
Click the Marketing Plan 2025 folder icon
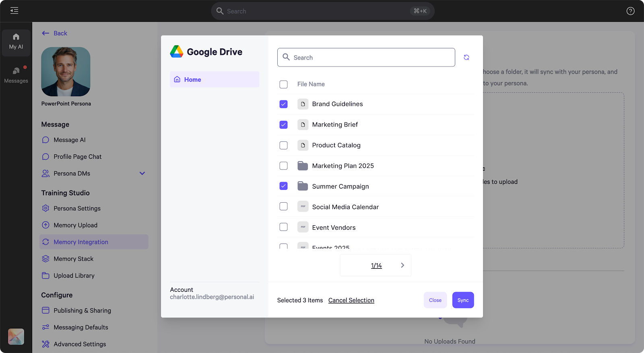pyautogui.click(x=303, y=166)
